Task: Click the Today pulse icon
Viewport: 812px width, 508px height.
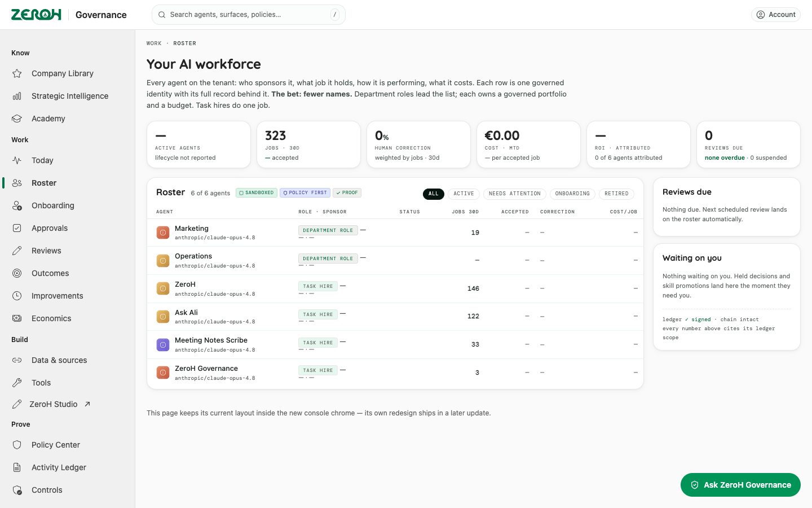Action: [x=17, y=160]
